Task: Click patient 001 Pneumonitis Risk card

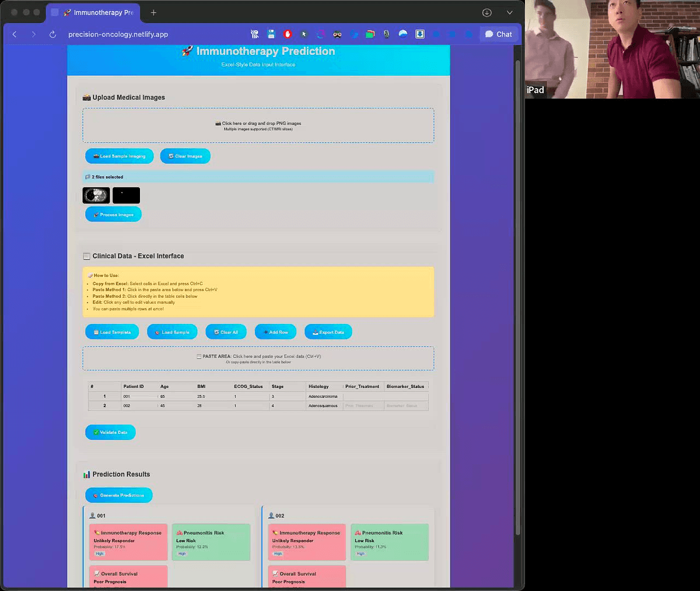Action: coord(211,542)
